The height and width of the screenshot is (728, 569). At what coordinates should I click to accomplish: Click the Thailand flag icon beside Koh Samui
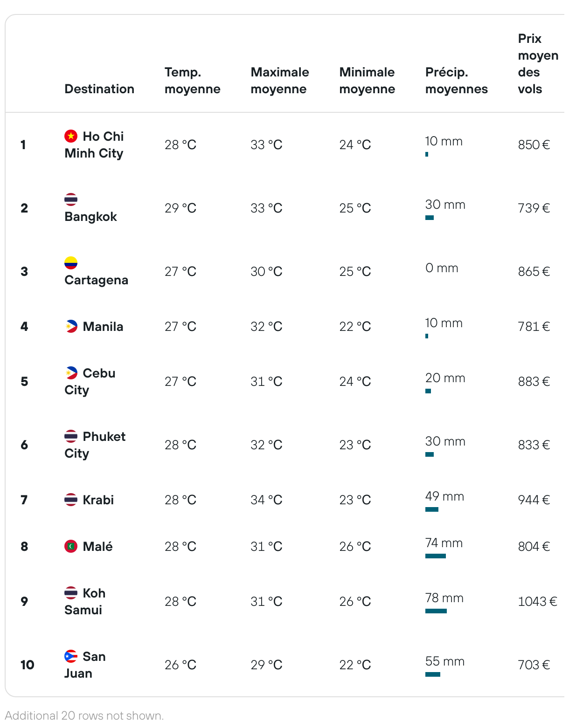coord(71,593)
